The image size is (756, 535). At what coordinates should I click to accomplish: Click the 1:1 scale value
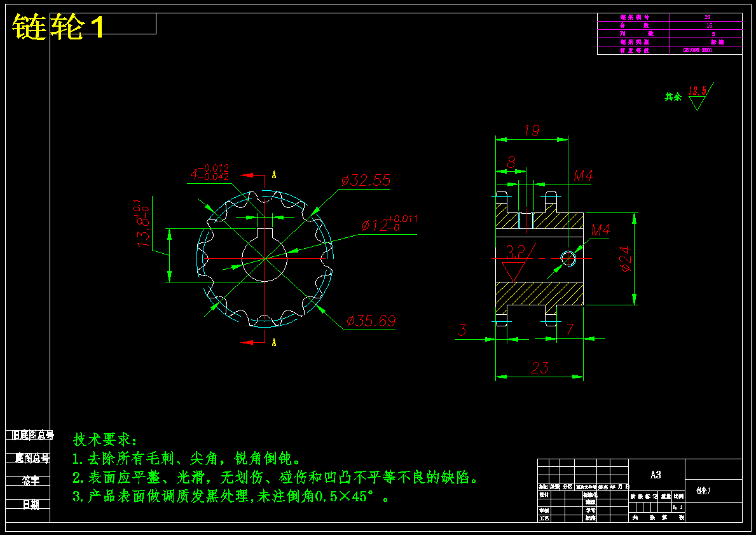[x=677, y=507]
